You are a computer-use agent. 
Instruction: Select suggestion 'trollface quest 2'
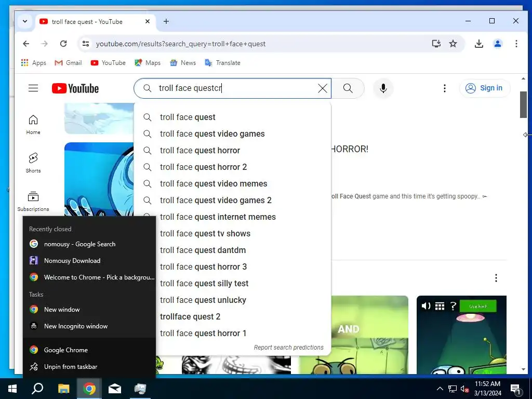pyautogui.click(x=243, y=316)
